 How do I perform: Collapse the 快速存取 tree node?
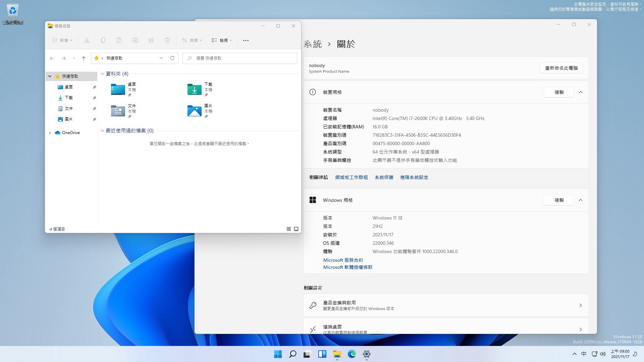coord(50,76)
